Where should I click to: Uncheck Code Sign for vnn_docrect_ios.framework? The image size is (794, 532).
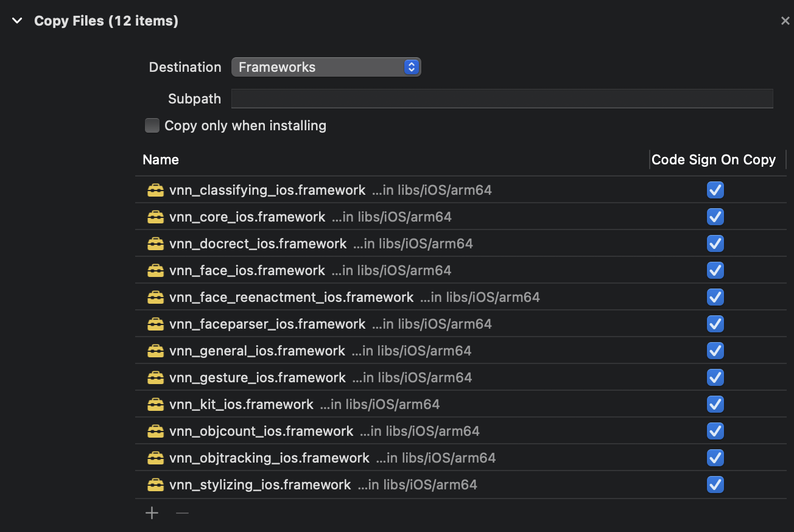[x=715, y=244]
